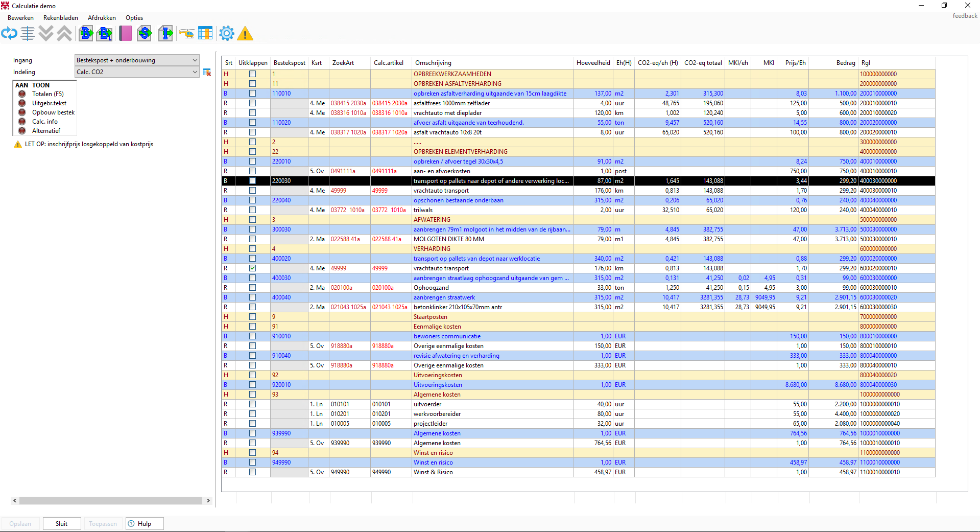980x532 pixels.
Task: Click the MKI/eh column header
Action: pos(738,63)
